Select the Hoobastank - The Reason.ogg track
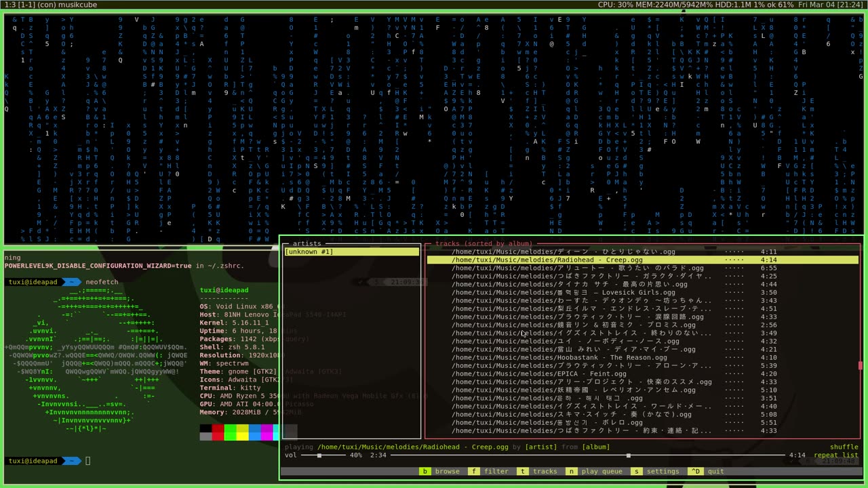868x488 pixels. [643, 358]
